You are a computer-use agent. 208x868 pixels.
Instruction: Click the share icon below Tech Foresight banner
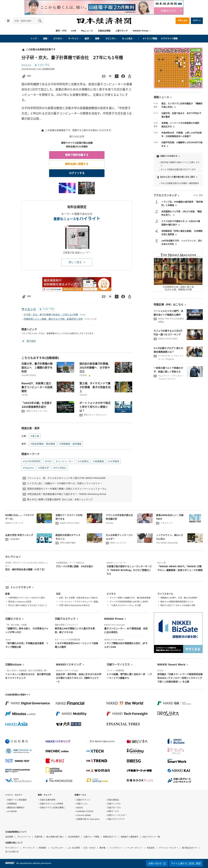130,297
